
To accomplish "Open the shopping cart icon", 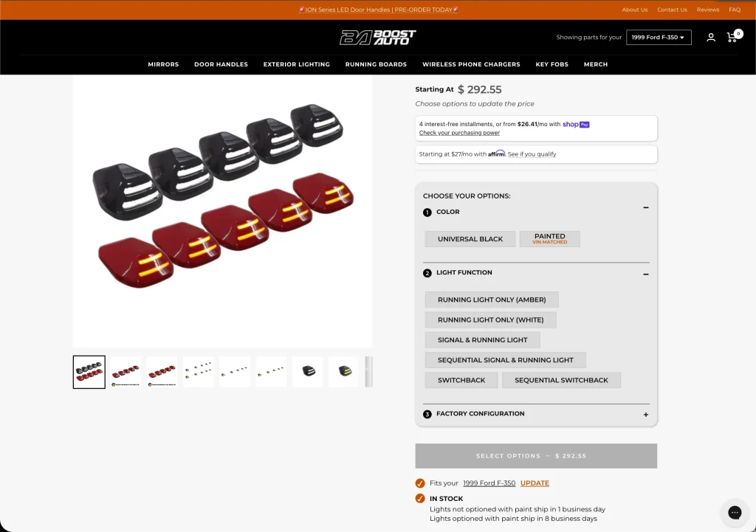I will pyautogui.click(x=733, y=37).
